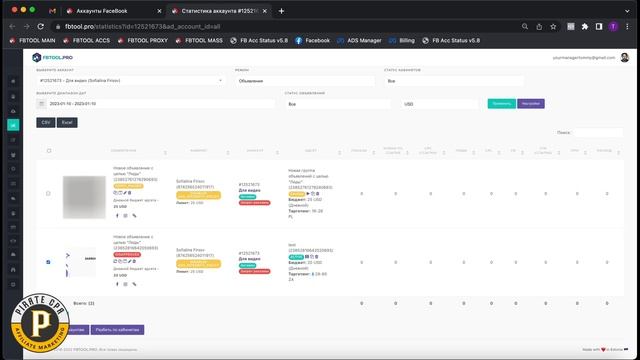The height and width of the screenshot is (360, 640).
Task: Click the user email in the top right
Action: pyautogui.click(x=584, y=58)
